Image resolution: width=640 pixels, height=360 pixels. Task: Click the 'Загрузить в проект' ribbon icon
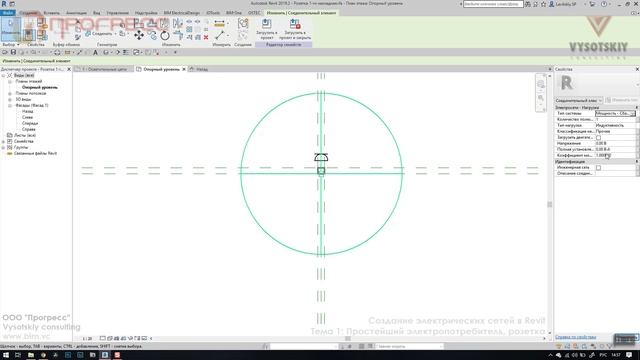[267, 24]
